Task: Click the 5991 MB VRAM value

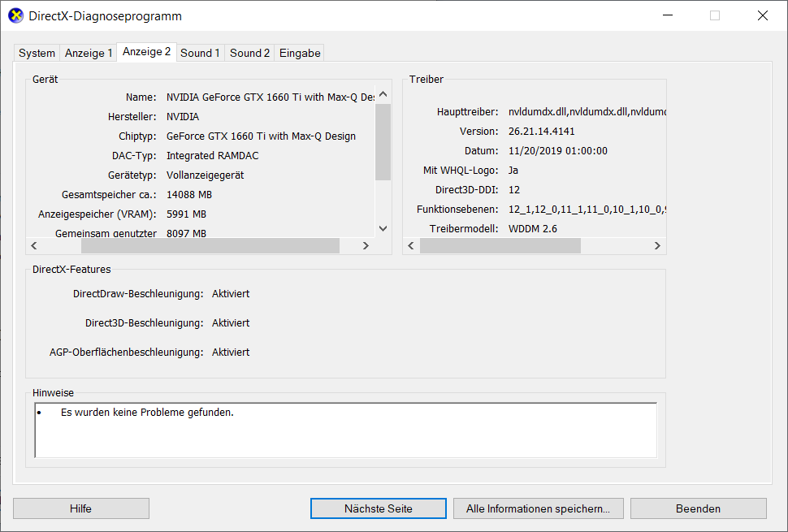Action: [187, 214]
